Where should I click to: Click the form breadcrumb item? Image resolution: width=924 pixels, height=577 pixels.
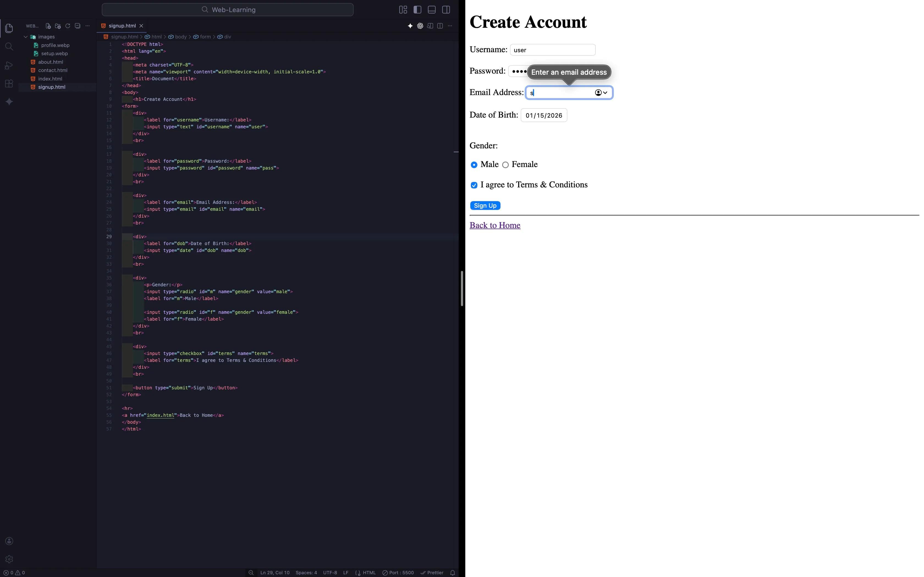[x=205, y=37]
